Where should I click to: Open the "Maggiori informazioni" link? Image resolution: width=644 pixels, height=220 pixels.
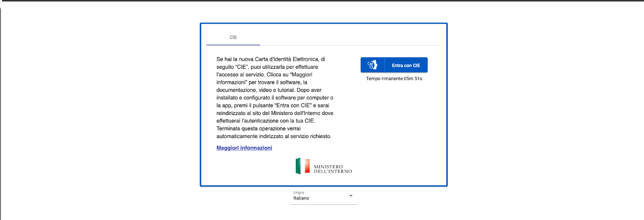pos(244,148)
